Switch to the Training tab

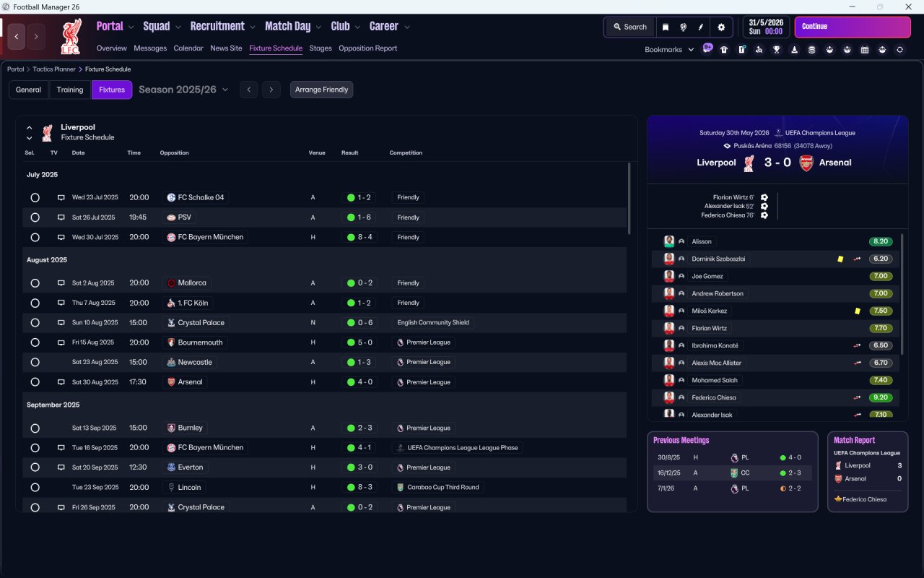click(x=70, y=90)
